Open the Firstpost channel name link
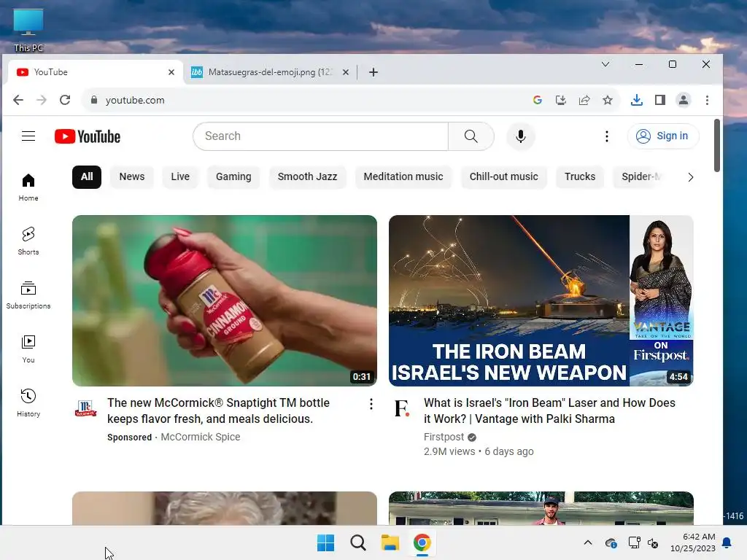Image resolution: width=747 pixels, height=560 pixels. pyautogui.click(x=444, y=437)
